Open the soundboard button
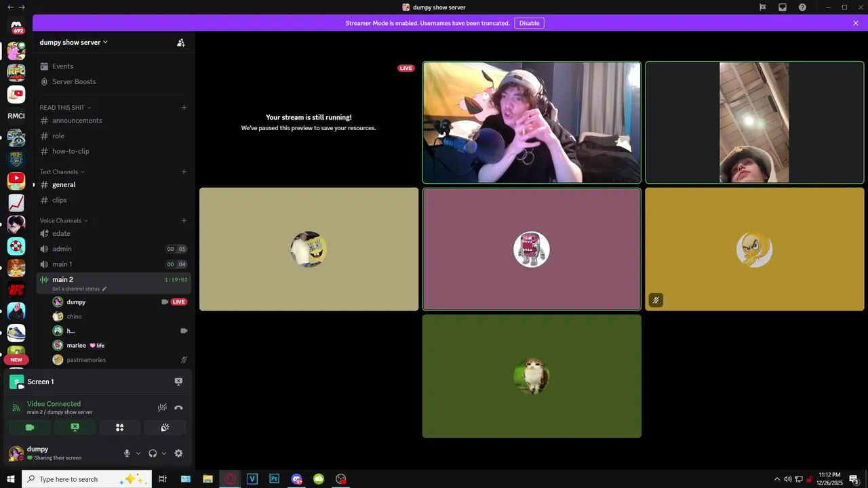 pos(165,428)
